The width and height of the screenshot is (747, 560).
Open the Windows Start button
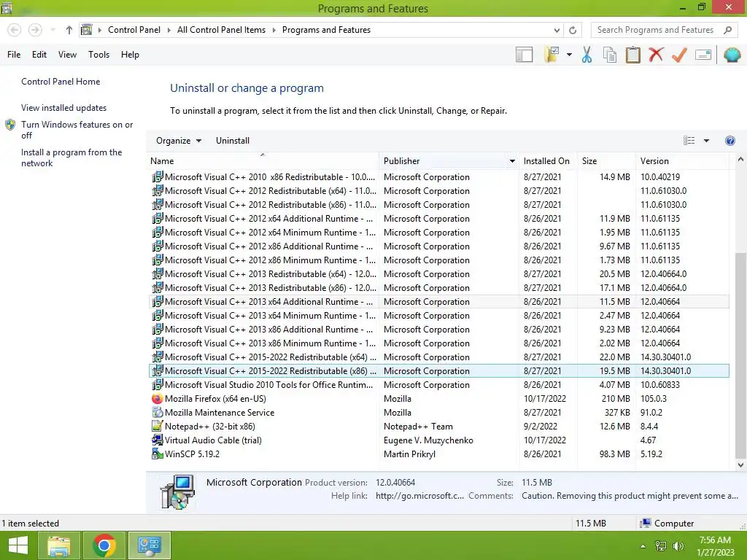(18, 545)
